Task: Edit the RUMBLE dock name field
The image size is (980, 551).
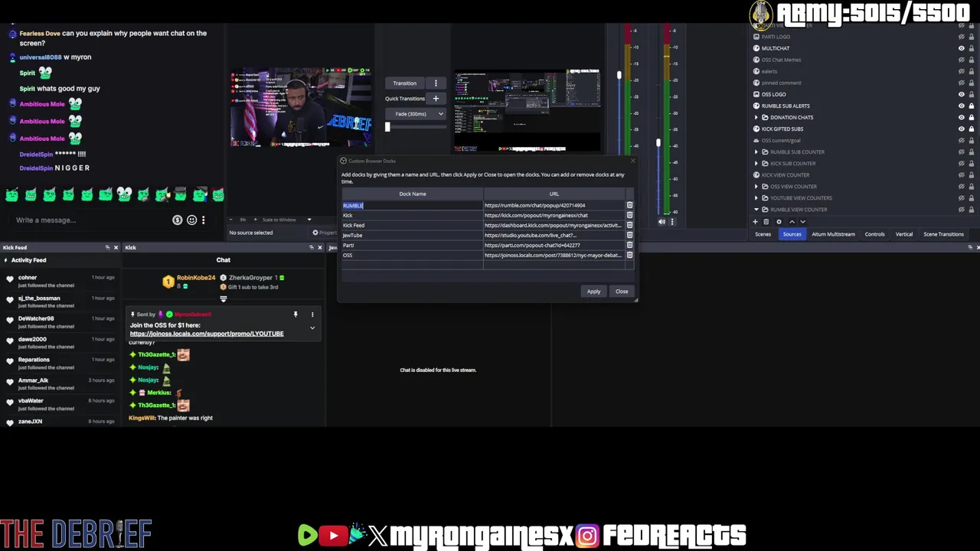Action: tap(412, 205)
